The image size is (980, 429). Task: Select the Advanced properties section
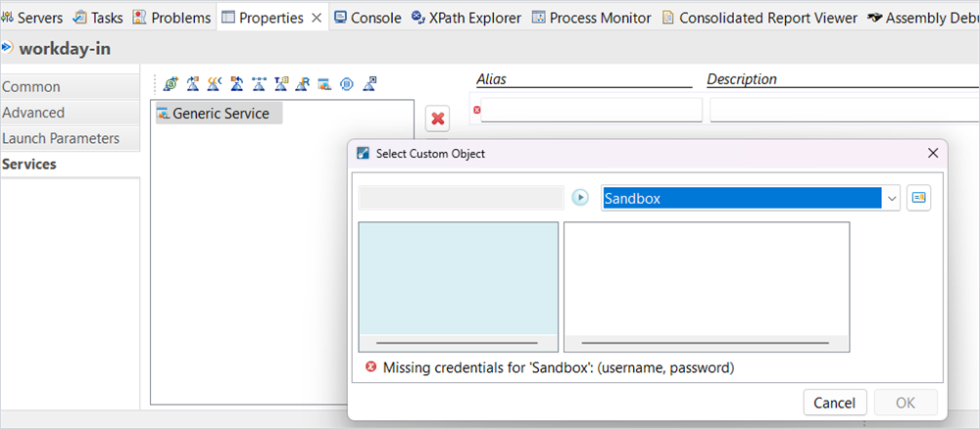click(x=70, y=113)
